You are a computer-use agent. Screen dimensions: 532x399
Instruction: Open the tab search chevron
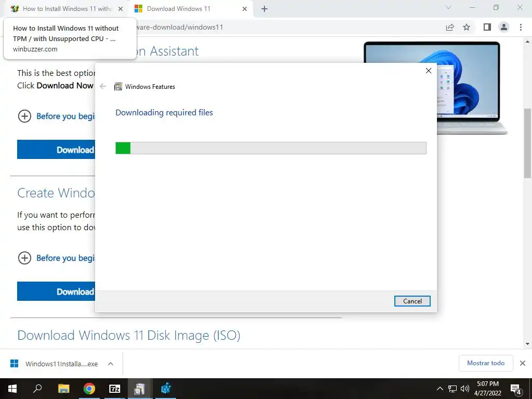[448, 7]
